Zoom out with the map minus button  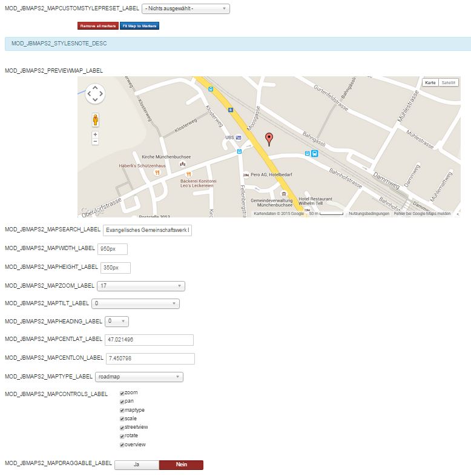(x=95, y=142)
